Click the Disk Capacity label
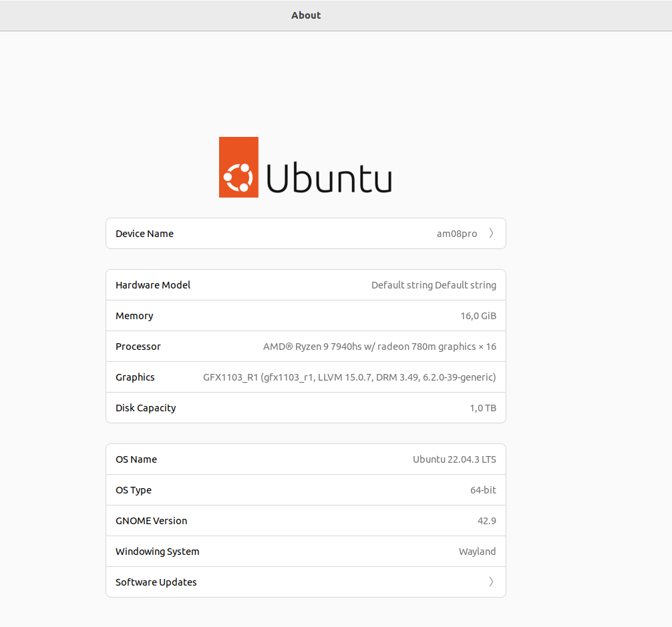 pyautogui.click(x=146, y=408)
